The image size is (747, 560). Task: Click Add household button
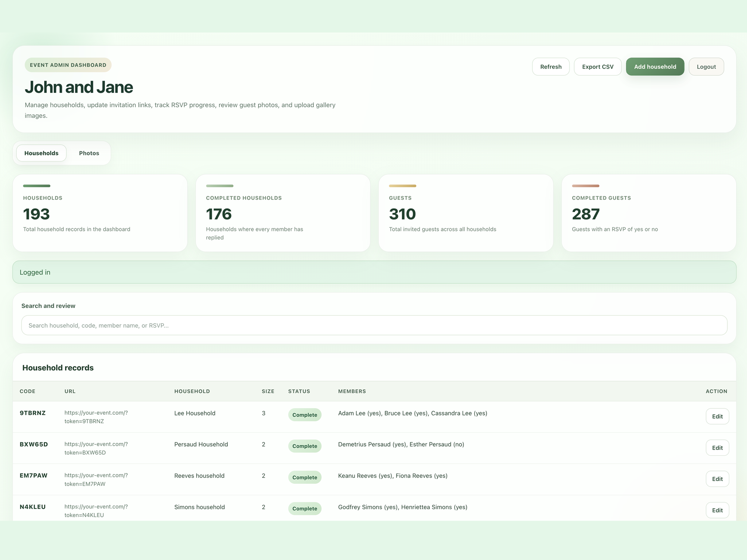click(655, 66)
